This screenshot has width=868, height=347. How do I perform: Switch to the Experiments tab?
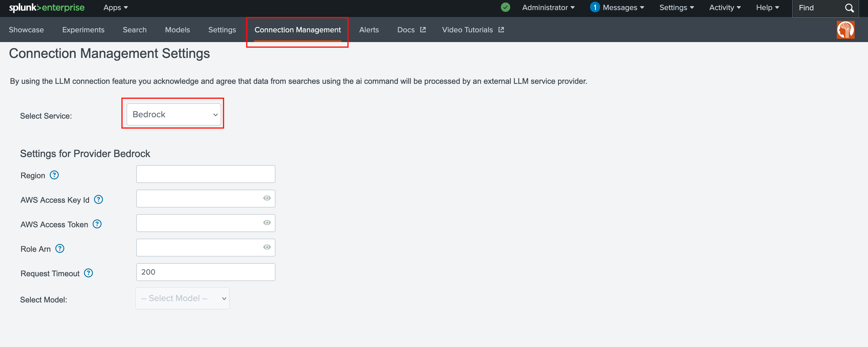[83, 30]
